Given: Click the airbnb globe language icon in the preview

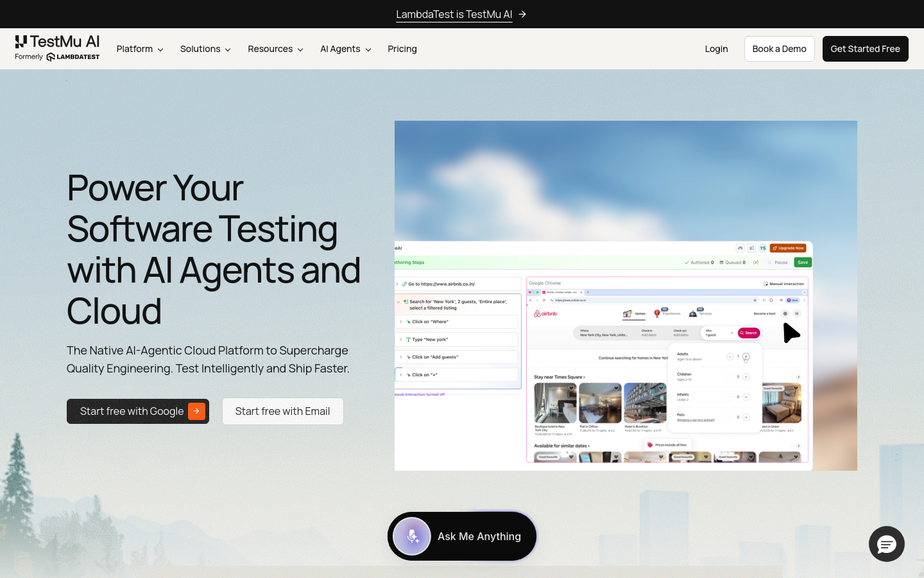Looking at the screenshot, I should 785,313.
